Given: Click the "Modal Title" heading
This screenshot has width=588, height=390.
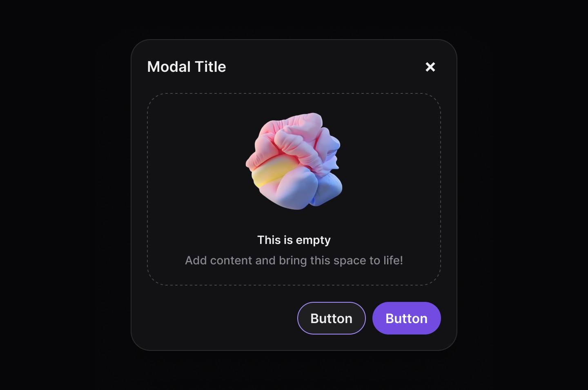Looking at the screenshot, I should (187, 67).
